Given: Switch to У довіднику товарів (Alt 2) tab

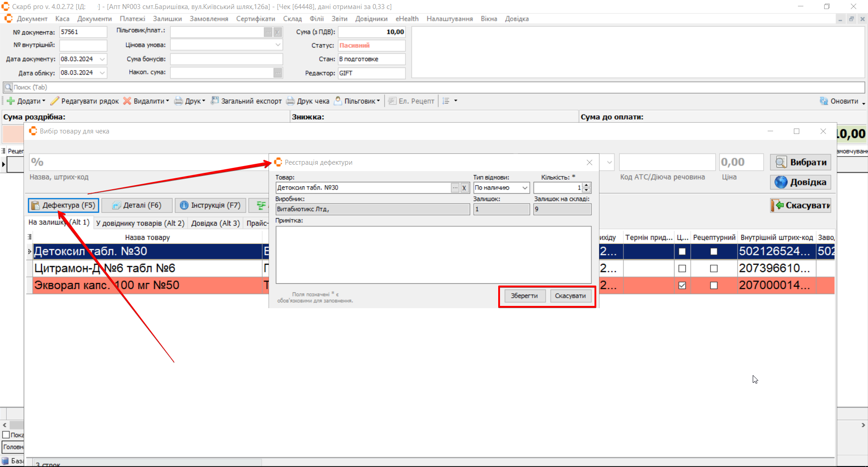Looking at the screenshot, I should 140,223.
